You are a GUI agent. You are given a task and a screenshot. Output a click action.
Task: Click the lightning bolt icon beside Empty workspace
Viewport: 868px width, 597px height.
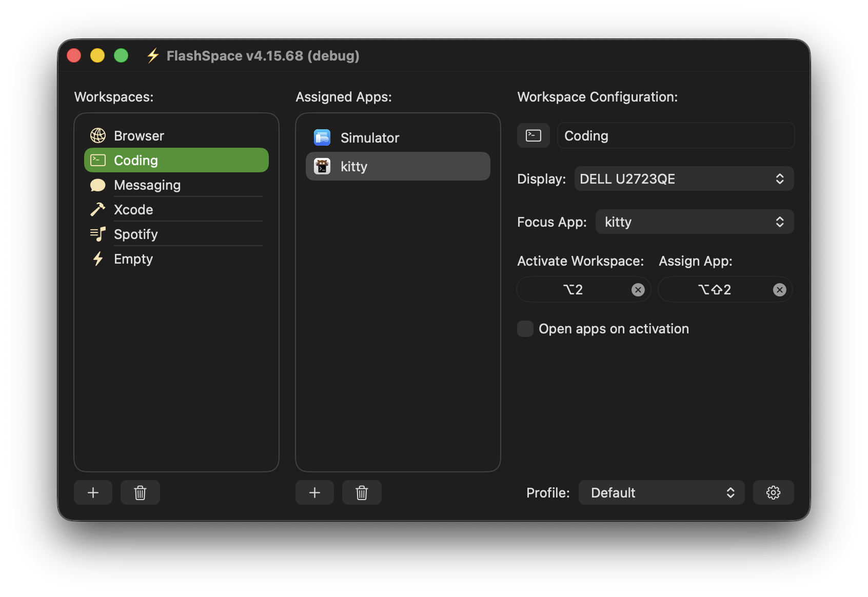click(98, 259)
